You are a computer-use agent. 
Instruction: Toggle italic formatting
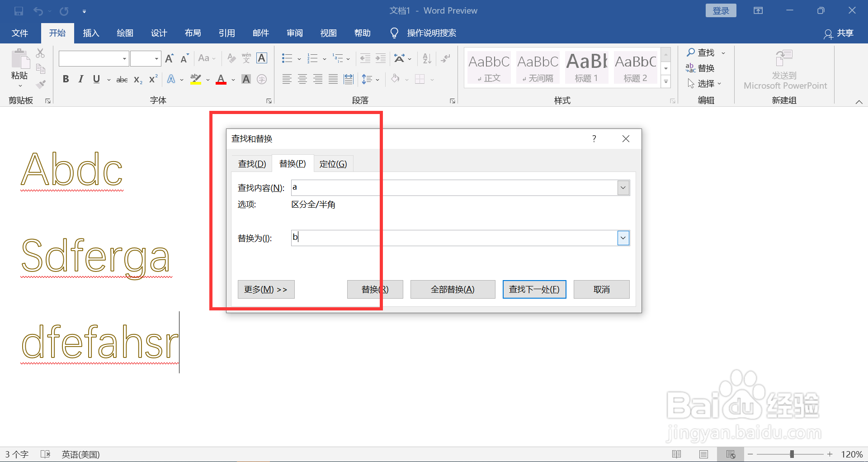point(81,79)
